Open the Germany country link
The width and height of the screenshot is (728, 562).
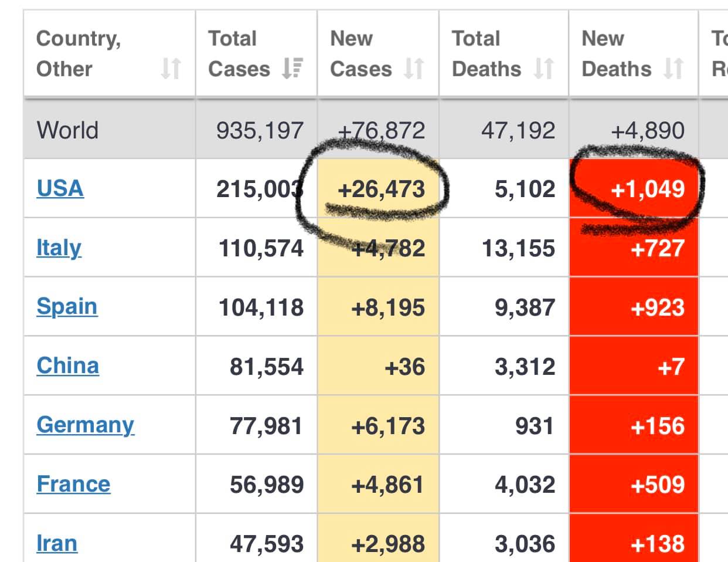85,425
